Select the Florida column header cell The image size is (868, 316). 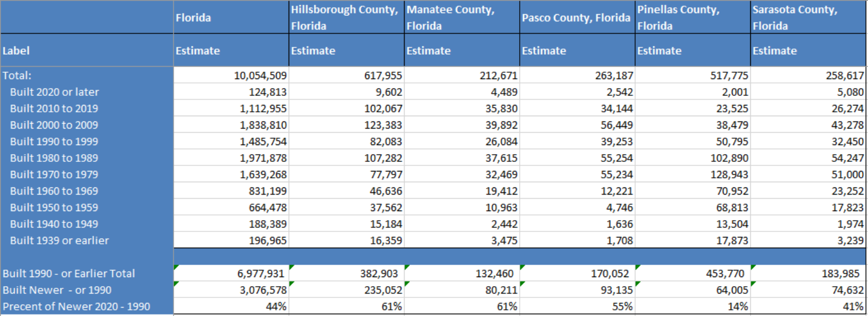click(231, 17)
